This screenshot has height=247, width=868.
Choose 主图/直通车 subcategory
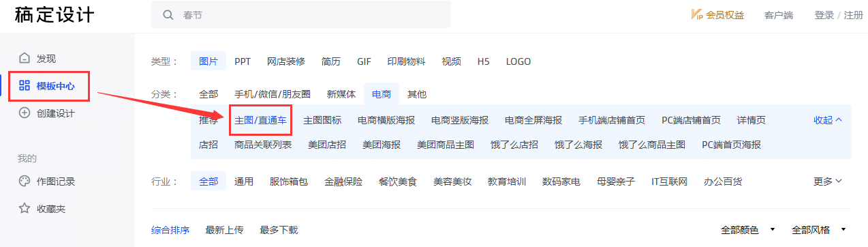[260, 120]
